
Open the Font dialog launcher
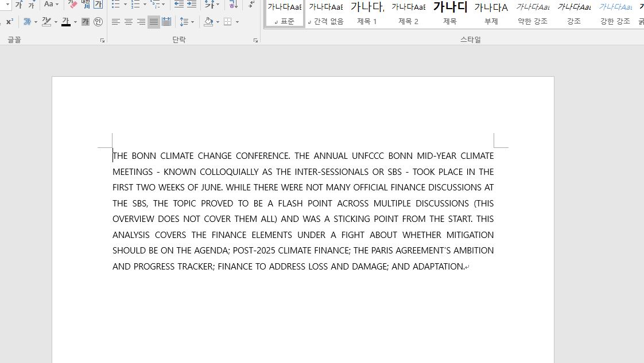click(102, 40)
